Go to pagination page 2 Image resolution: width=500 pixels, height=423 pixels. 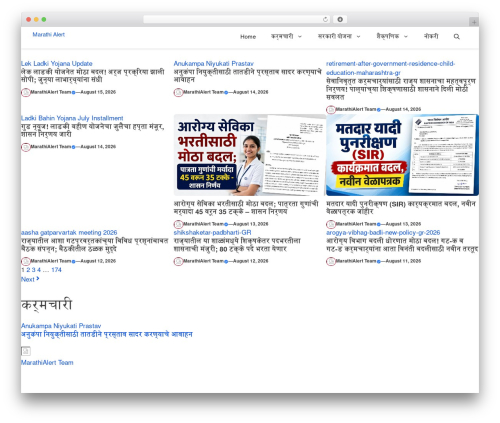(28, 270)
